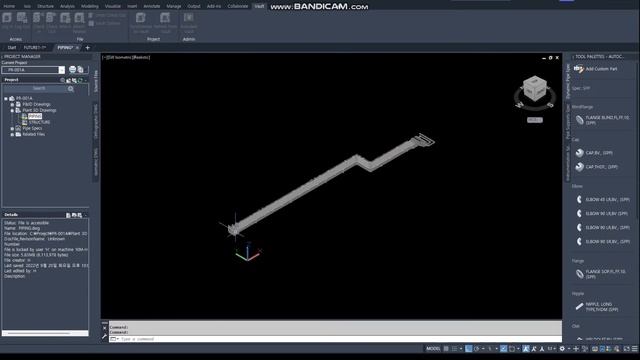Close the PIPING drawing tab
640x360 pixels.
tap(77, 48)
